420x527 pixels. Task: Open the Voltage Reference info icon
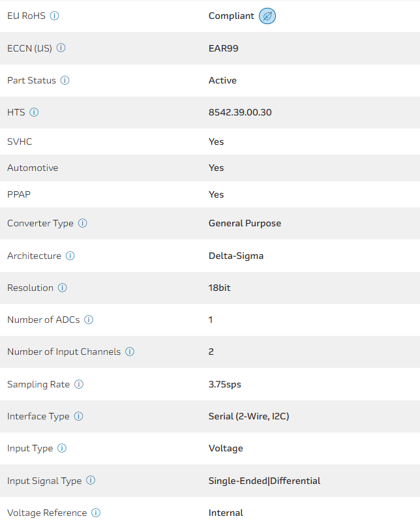[96, 513]
